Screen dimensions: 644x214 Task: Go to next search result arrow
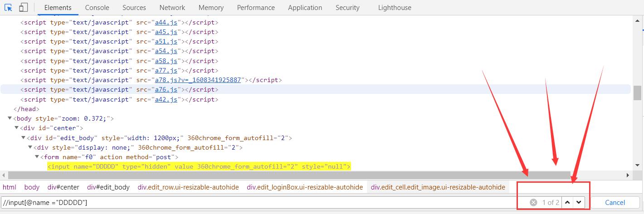pyautogui.click(x=579, y=202)
